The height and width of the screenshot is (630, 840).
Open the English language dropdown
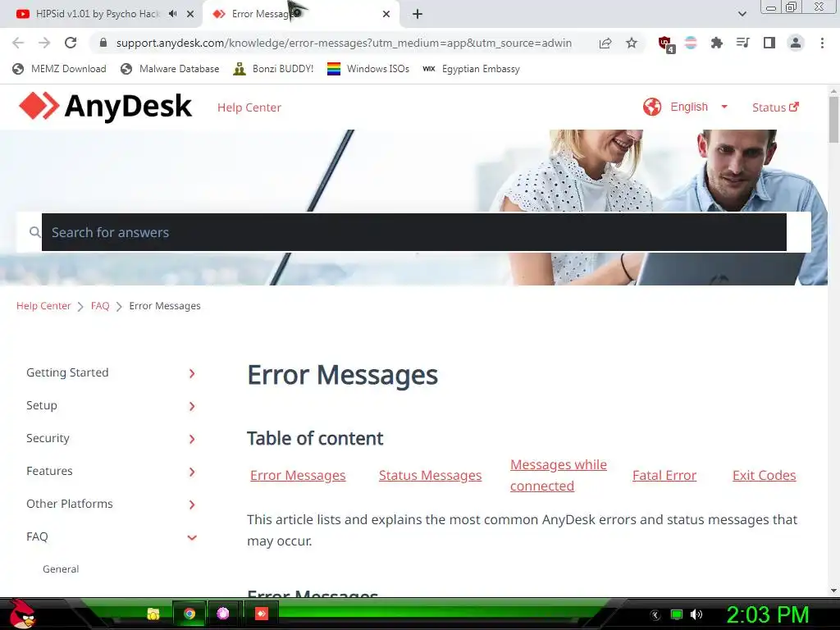[x=699, y=107]
